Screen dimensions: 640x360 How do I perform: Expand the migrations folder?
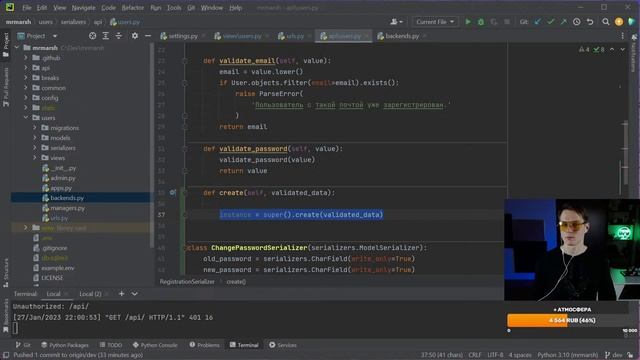point(35,128)
